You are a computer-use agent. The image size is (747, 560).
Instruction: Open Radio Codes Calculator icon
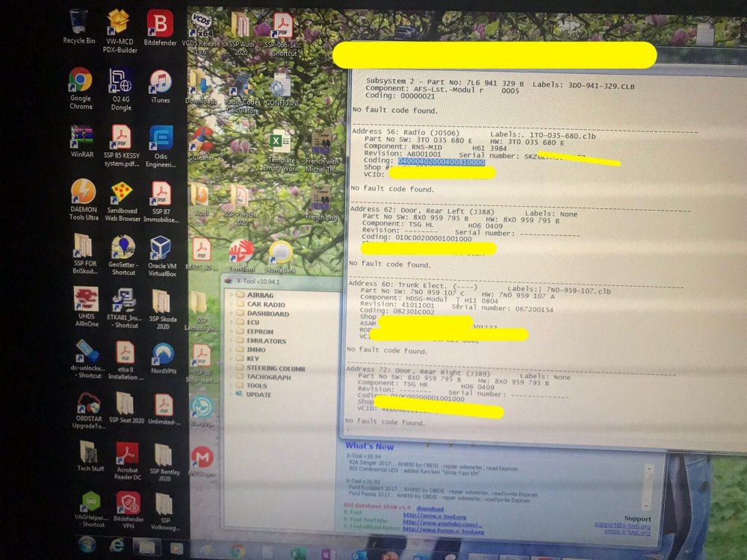pyautogui.click(x=241, y=94)
